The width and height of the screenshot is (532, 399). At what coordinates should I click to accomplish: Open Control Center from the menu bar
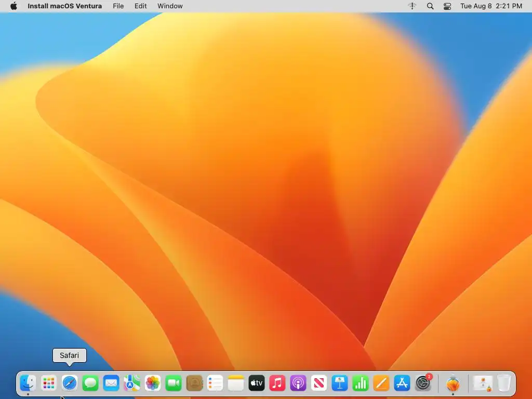click(447, 6)
